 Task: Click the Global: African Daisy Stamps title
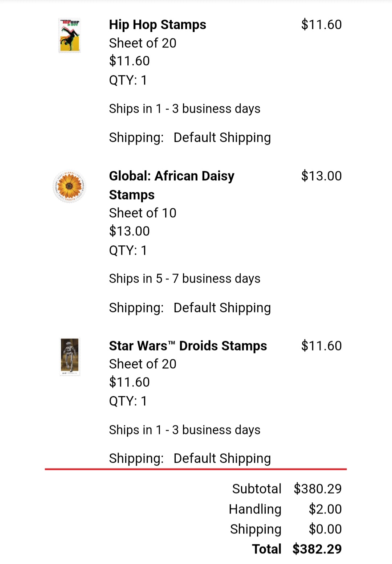click(x=172, y=185)
